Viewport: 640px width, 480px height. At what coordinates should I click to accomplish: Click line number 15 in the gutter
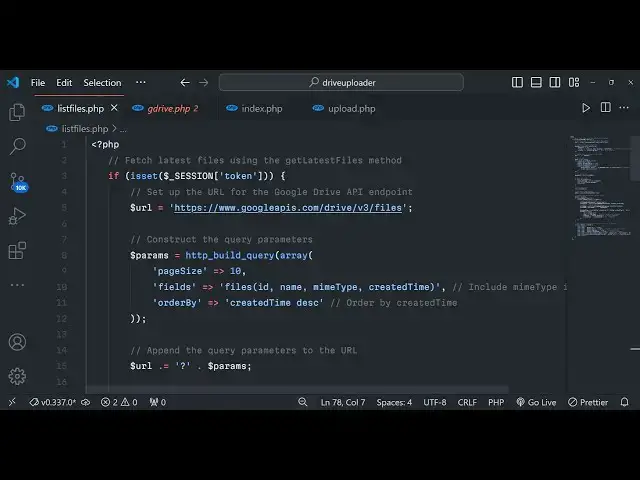coord(62,366)
